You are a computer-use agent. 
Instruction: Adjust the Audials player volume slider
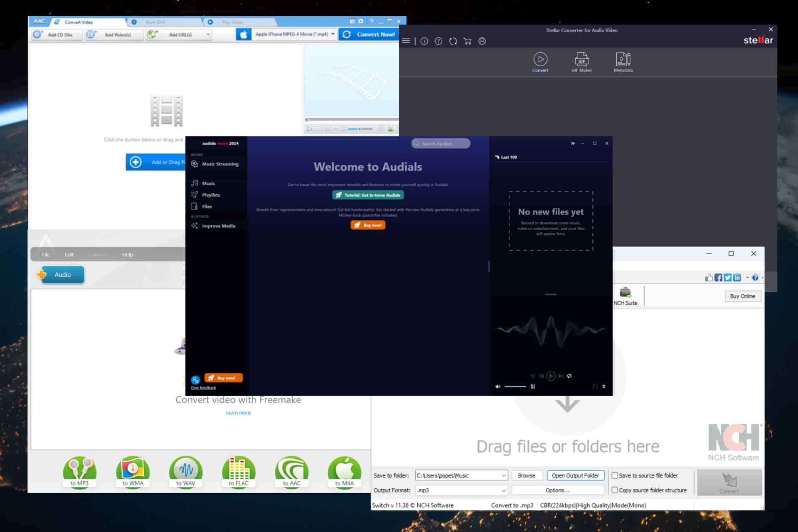point(515,387)
